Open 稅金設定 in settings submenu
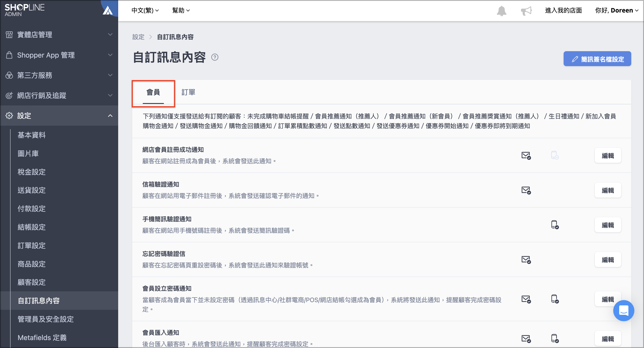Image resolution: width=644 pixels, height=348 pixels. 31,172
